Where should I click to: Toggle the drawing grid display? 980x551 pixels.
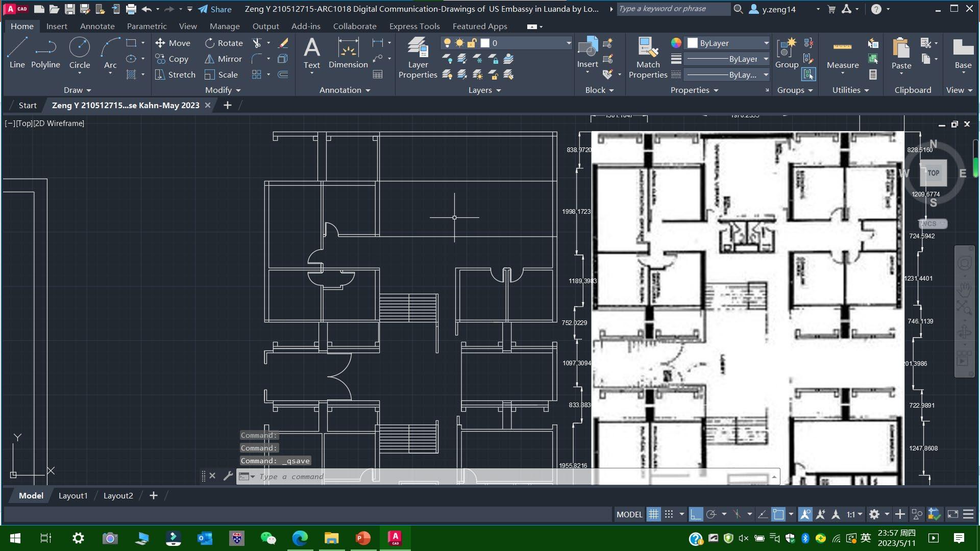pos(653,514)
